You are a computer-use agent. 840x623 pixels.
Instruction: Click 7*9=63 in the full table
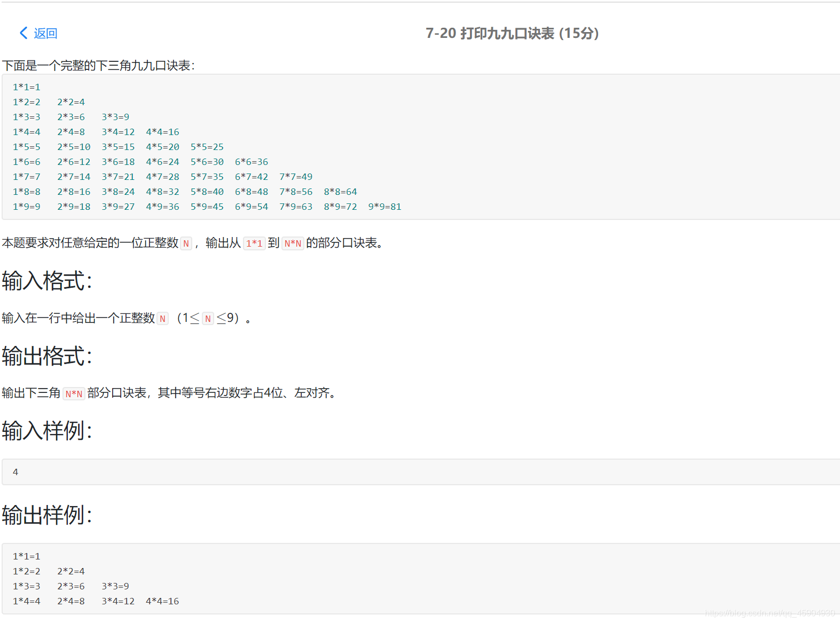tap(296, 207)
